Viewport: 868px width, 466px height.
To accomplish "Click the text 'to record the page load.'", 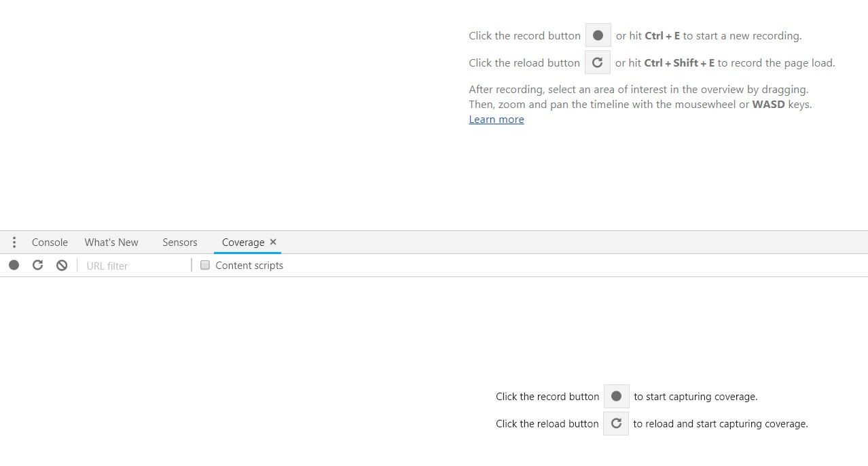I will point(776,63).
